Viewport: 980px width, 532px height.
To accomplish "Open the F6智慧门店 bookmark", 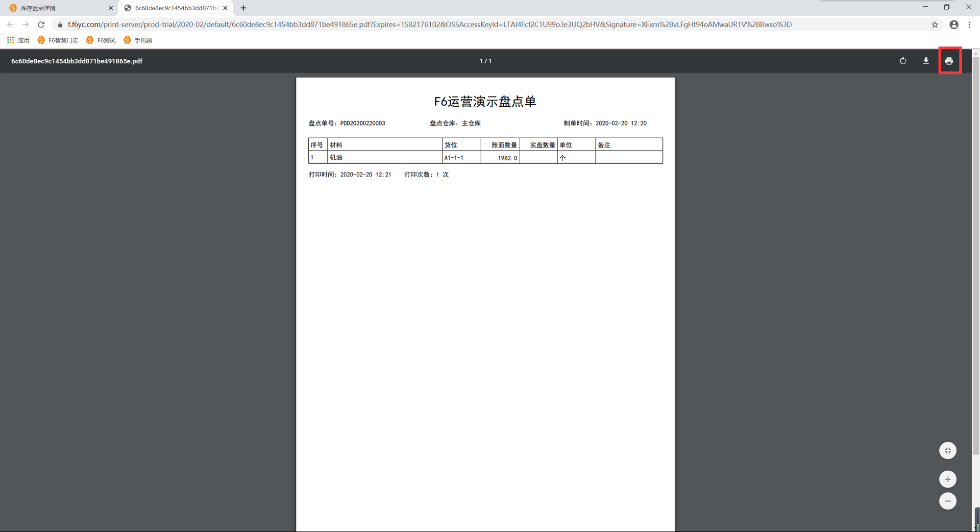I will pos(58,40).
